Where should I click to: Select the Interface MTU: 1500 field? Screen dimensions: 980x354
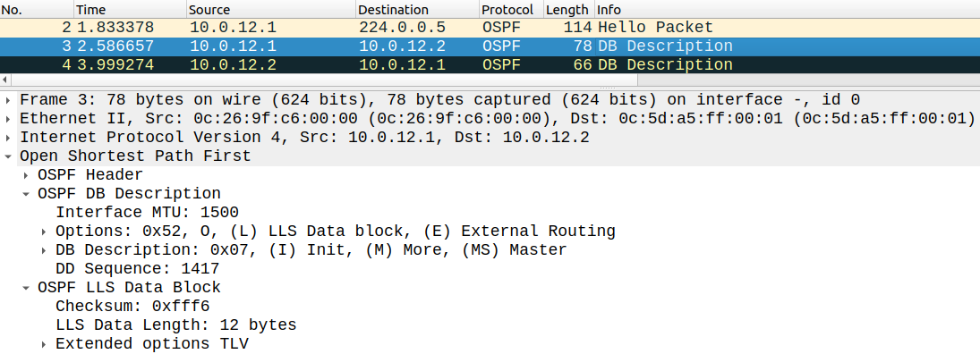pos(147,212)
